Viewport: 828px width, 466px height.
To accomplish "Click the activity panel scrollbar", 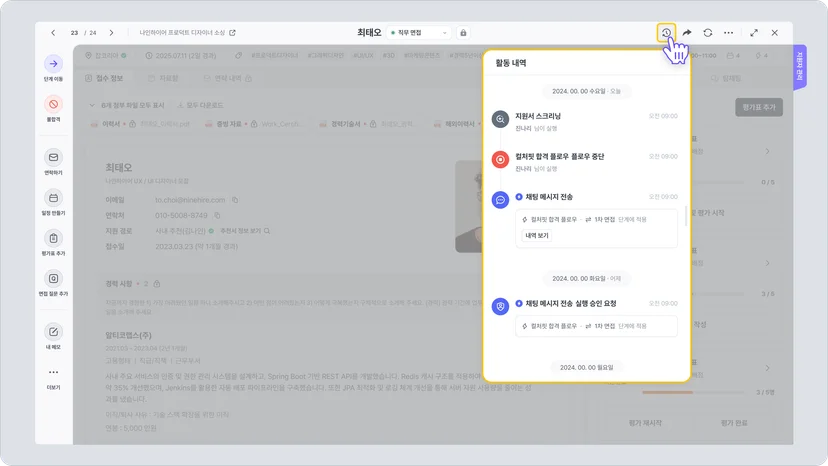I will pyautogui.click(x=686, y=216).
